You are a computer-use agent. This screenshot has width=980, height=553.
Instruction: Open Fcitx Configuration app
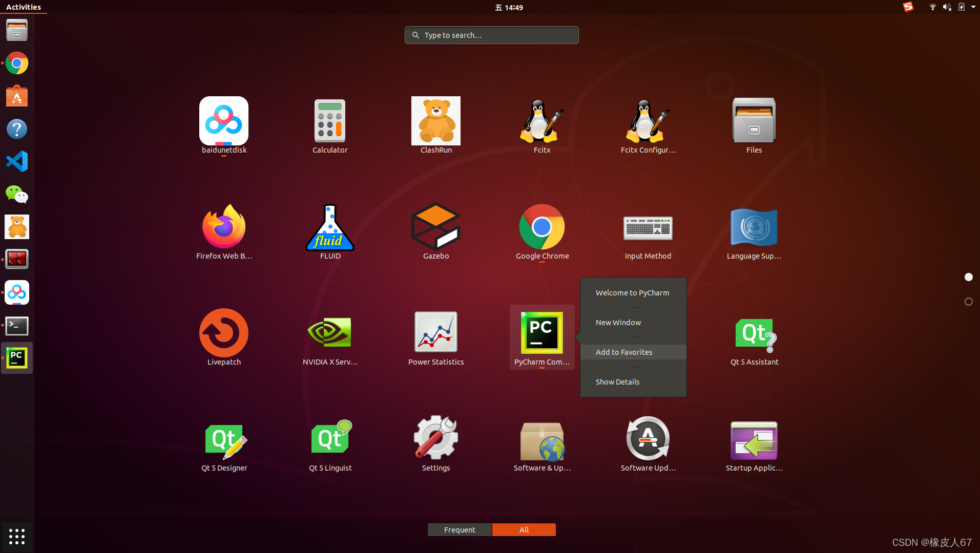pos(648,126)
